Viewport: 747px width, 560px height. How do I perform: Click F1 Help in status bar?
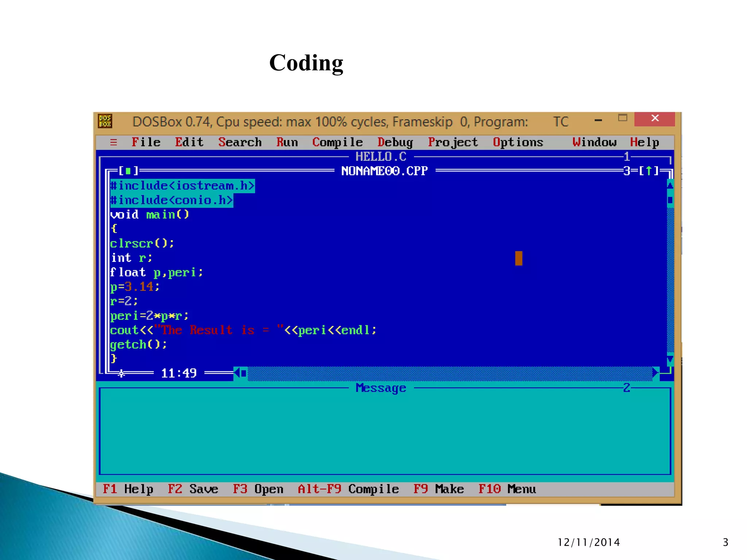[x=128, y=489]
